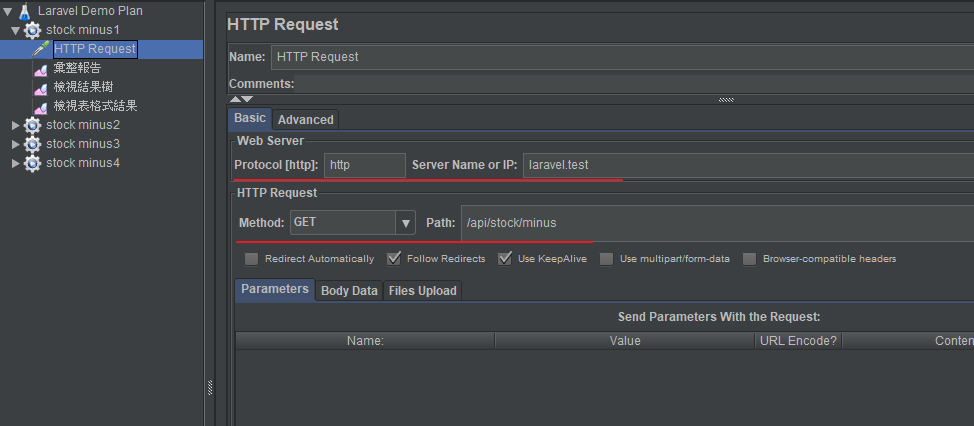Image resolution: width=974 pixels, height=426 pixels.
Task: Open the Body Data tab
Action: (x=349, y=291)
